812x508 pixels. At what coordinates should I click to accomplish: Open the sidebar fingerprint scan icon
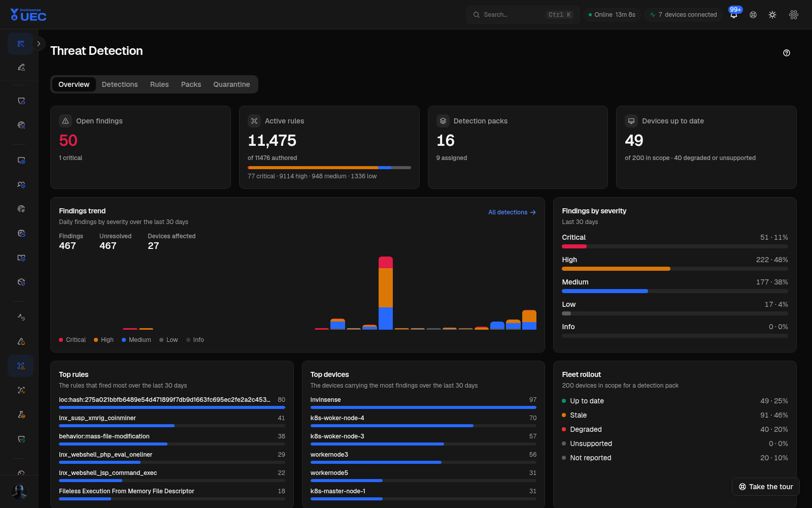pos(21,125)
